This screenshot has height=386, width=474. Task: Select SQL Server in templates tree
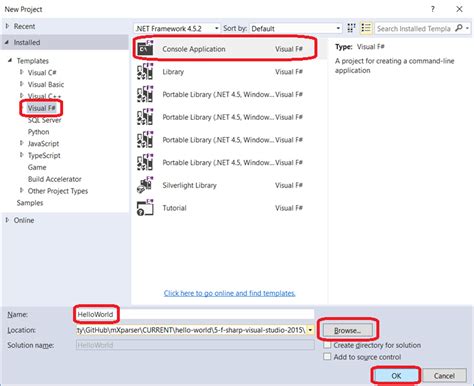pos(45,120)
